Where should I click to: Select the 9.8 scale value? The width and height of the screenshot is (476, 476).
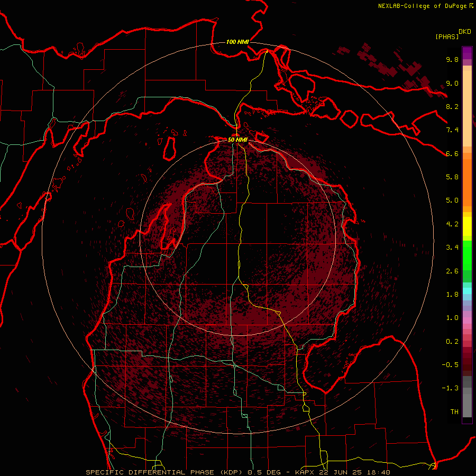[x=452, y=59]
